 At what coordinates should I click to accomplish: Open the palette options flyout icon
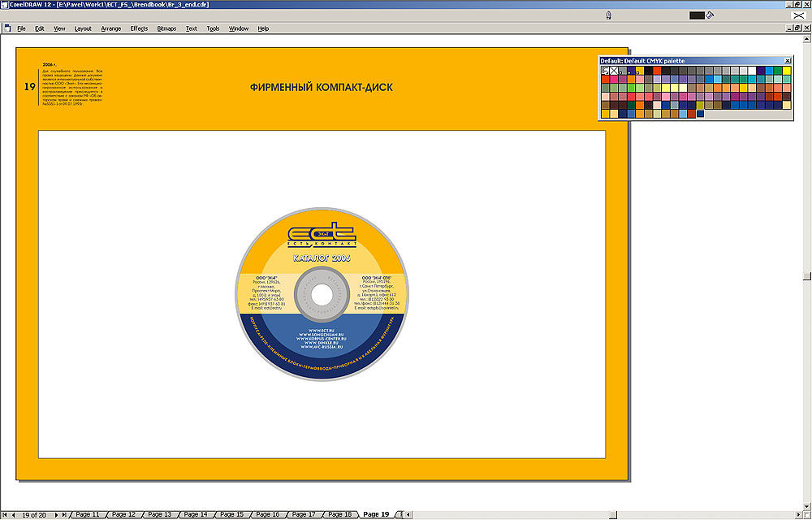pyautogui.click(x=605, y=71)
